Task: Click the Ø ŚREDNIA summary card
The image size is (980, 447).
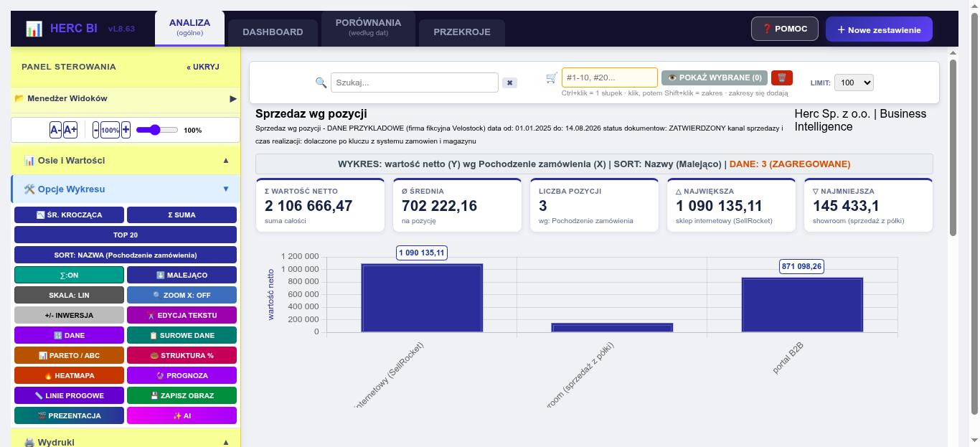Action: point(457,205)
